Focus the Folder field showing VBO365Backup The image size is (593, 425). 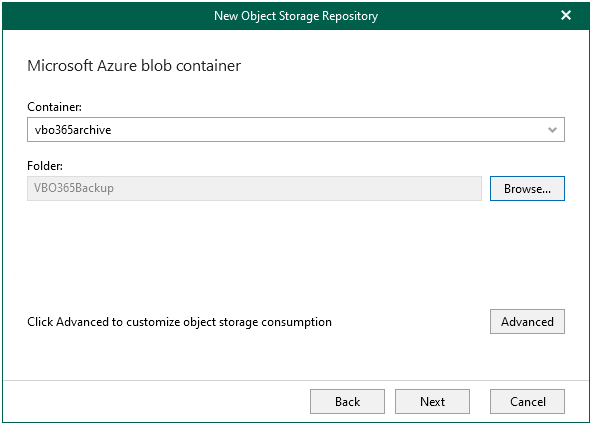pos(254,188)
